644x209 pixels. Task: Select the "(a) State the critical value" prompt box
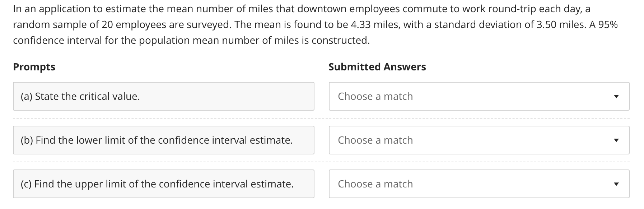(164, 96)
